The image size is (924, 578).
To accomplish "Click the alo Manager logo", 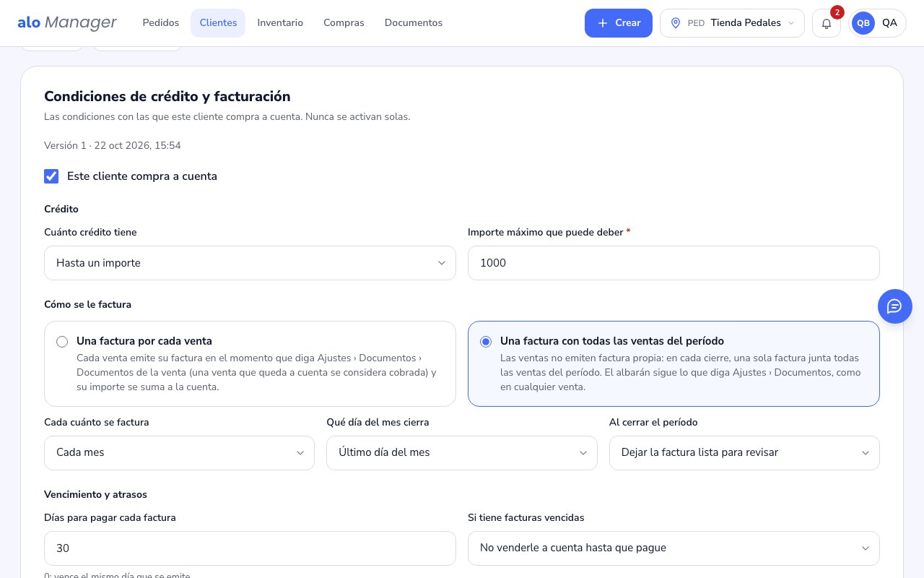I will [x=67, y=22].
